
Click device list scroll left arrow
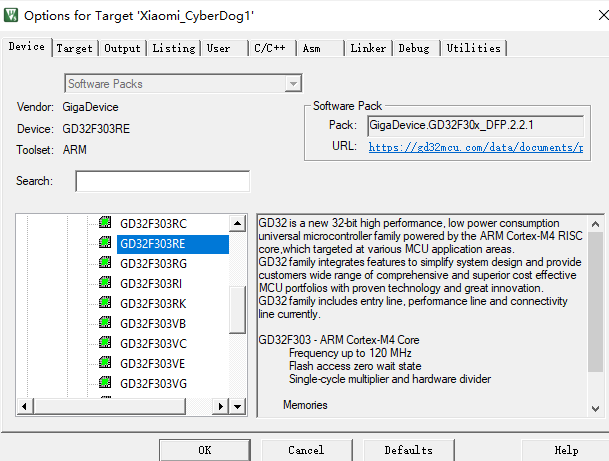pyautogui.click(x=25, y=407)
